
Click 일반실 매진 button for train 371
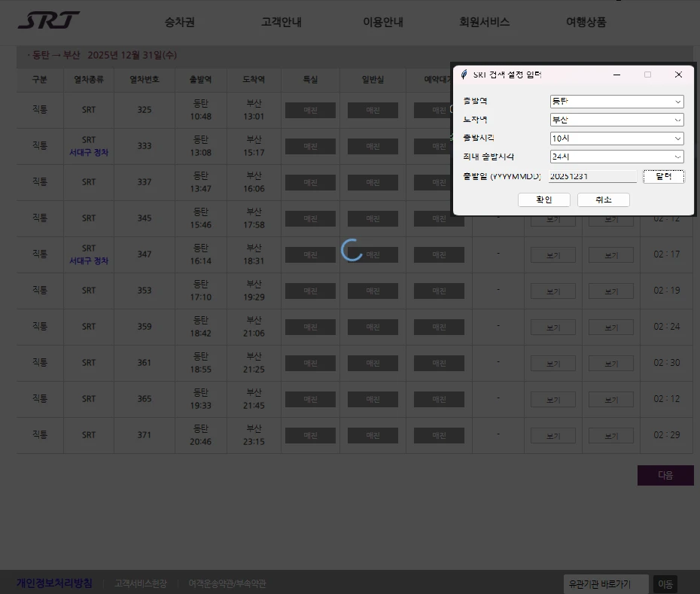point(373,435)
